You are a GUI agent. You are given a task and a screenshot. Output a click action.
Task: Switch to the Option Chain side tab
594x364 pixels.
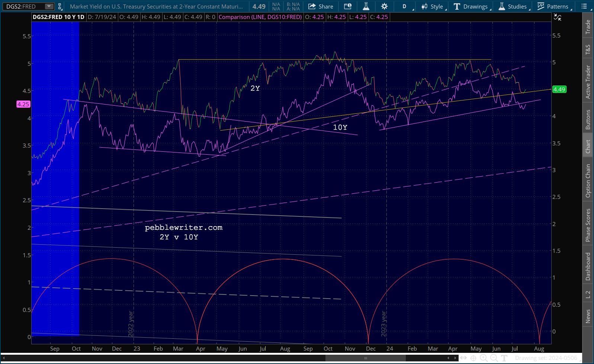coord(588,181)
